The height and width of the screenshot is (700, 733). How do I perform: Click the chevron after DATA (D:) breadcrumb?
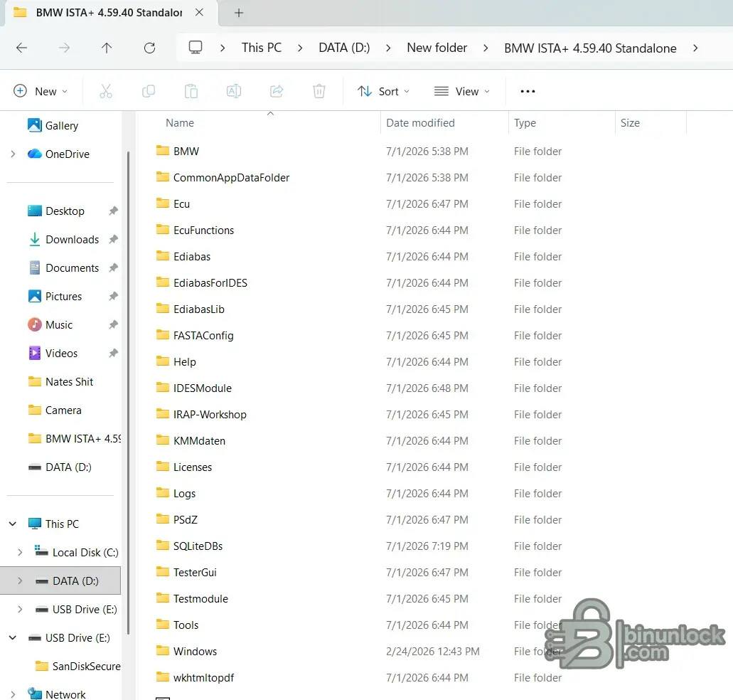388,48
